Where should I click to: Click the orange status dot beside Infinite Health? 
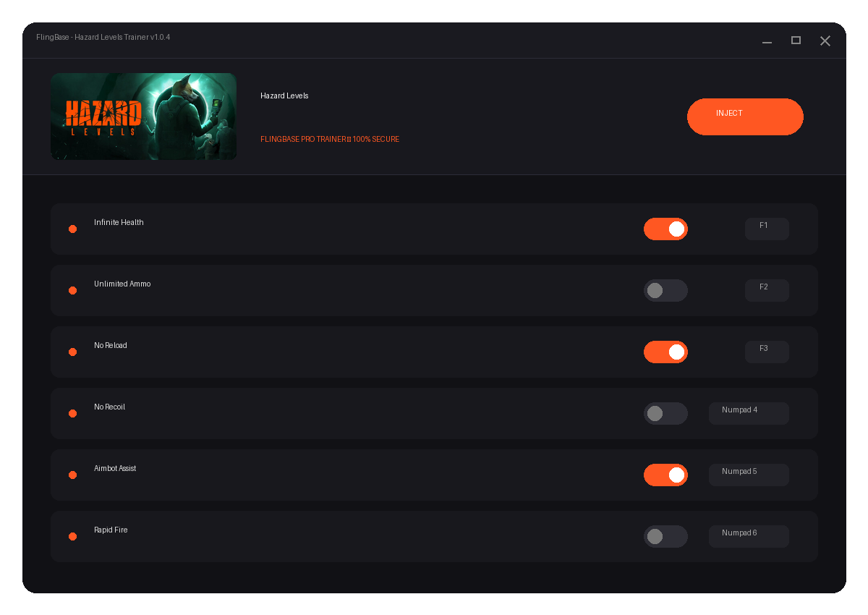click(72, 229)
